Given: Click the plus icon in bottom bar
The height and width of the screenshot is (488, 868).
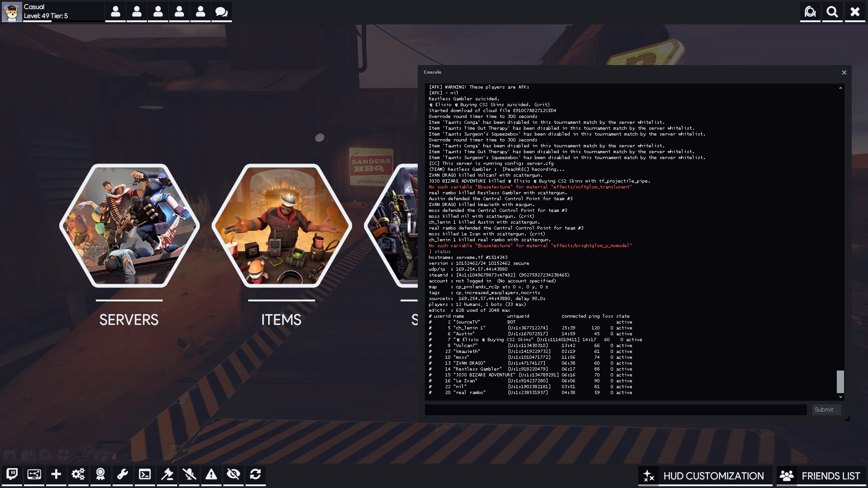Looking at the screenshot, I should pyautogui.click(x=56, y=474).
